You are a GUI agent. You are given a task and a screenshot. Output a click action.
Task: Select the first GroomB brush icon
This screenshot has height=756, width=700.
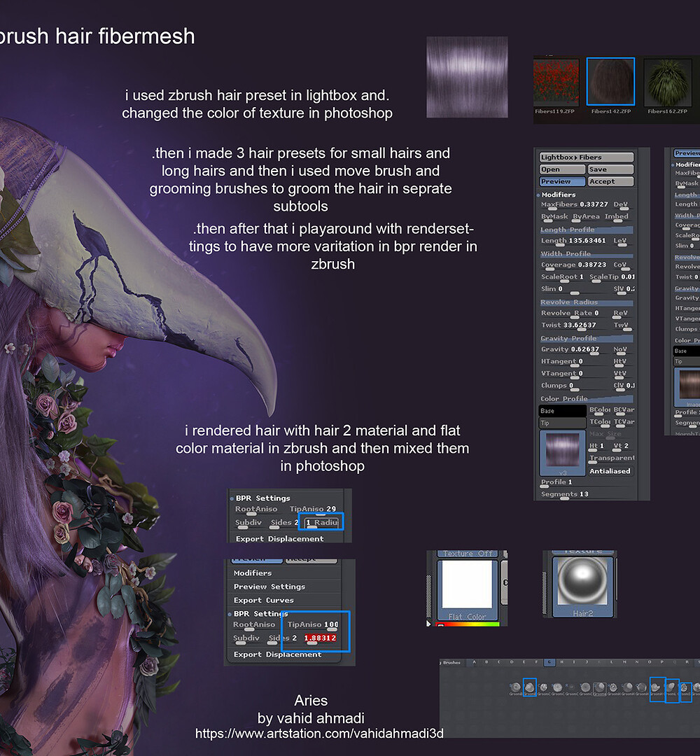tap(515, 689)
